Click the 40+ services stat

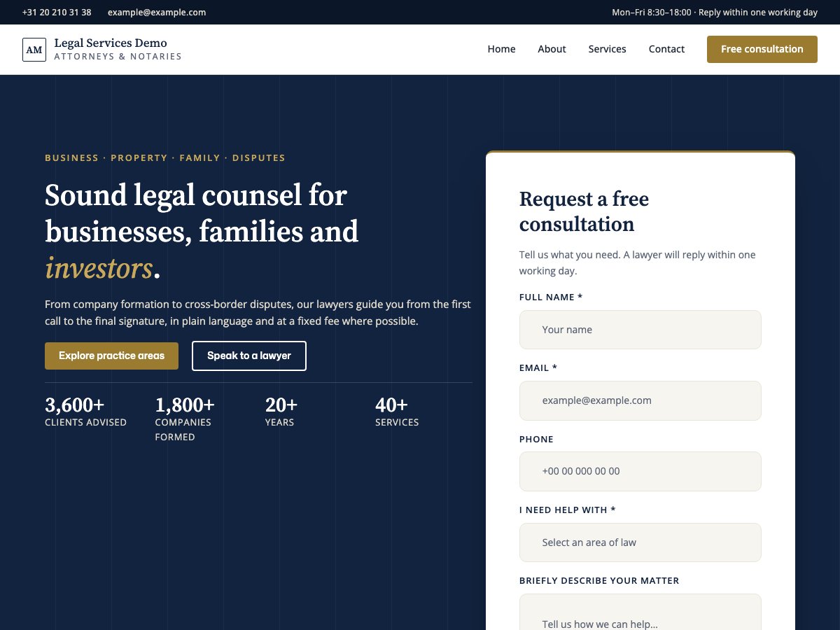[x=397, y=411]
